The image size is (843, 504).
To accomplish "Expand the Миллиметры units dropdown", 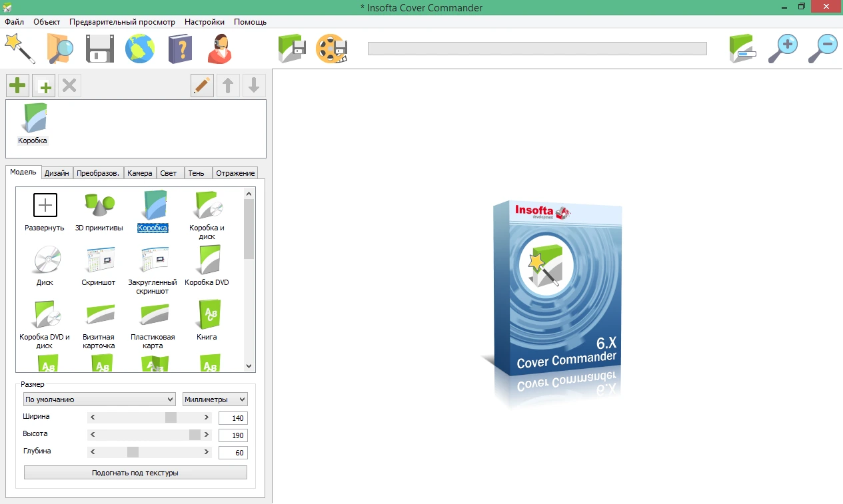I will 215,399.
